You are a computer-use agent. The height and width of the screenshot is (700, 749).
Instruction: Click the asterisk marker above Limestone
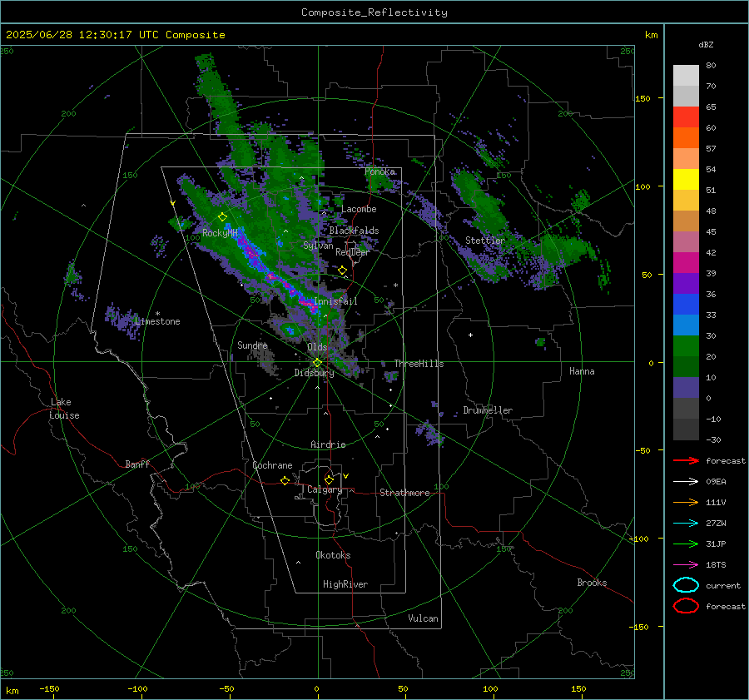click(157, 314)
